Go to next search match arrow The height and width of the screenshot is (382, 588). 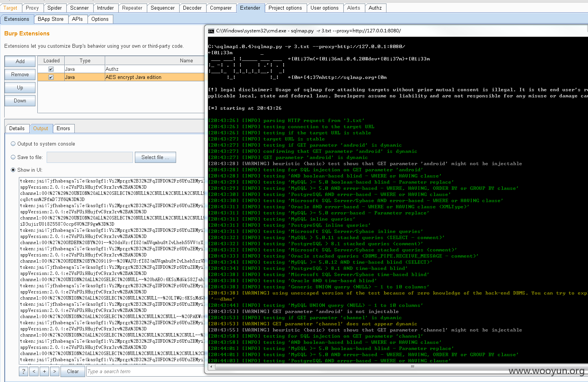pos(55,371)
